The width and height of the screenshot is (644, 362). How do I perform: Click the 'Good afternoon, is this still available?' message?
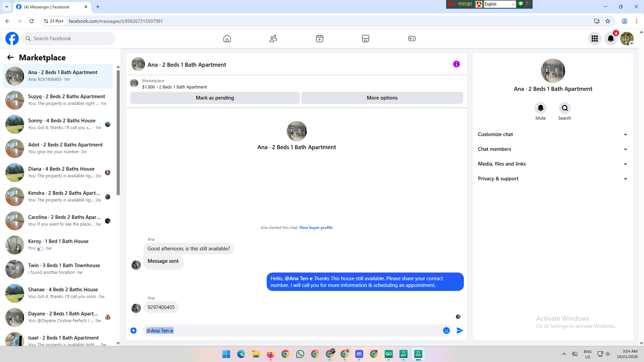[189, 249]
